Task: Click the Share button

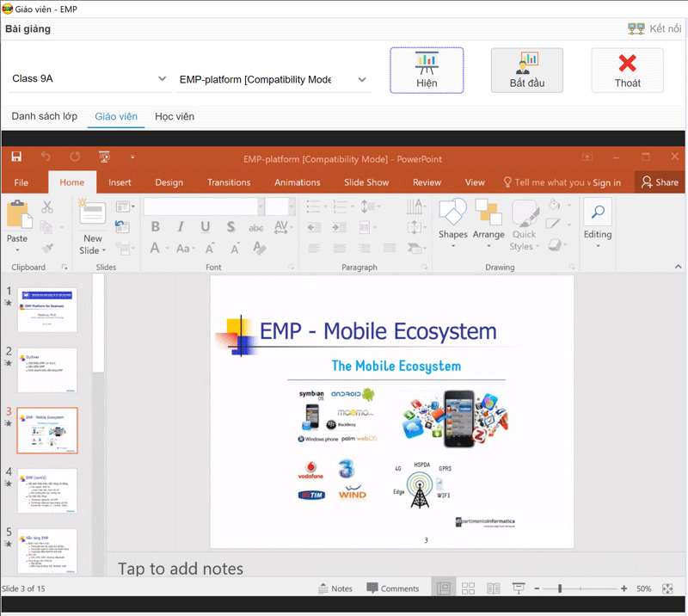Action: 660,182
